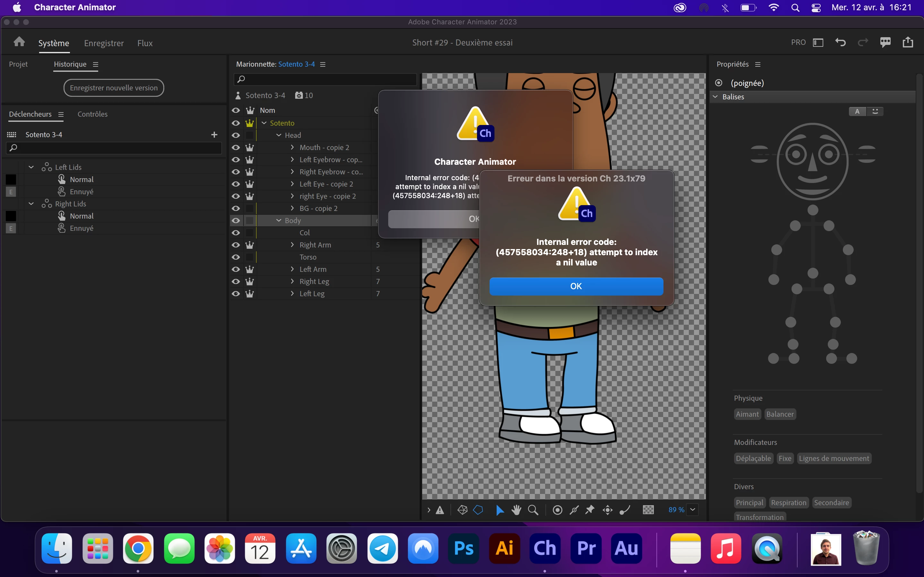Select the Dangle tool
The width and height of the screenshot is (924, 577).
point(625,510)
